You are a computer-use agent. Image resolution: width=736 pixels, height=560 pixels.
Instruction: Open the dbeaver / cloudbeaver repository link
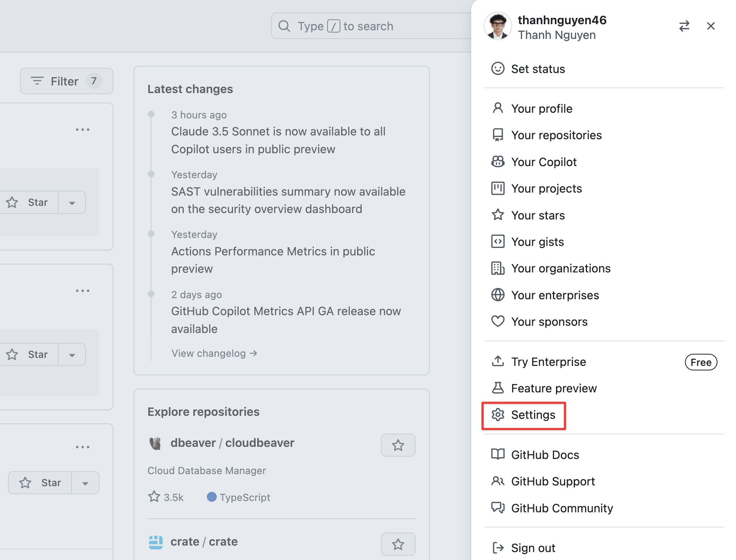(x=232, y=443)
